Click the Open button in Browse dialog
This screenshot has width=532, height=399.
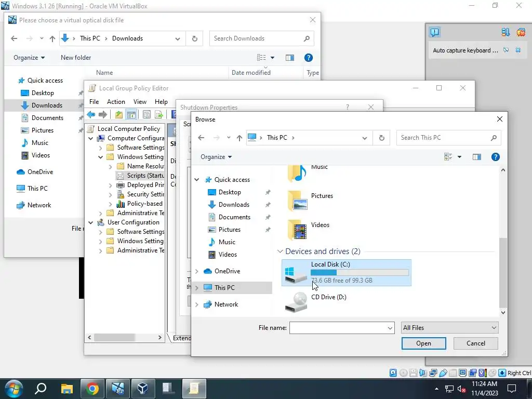(x=424, y=343)
